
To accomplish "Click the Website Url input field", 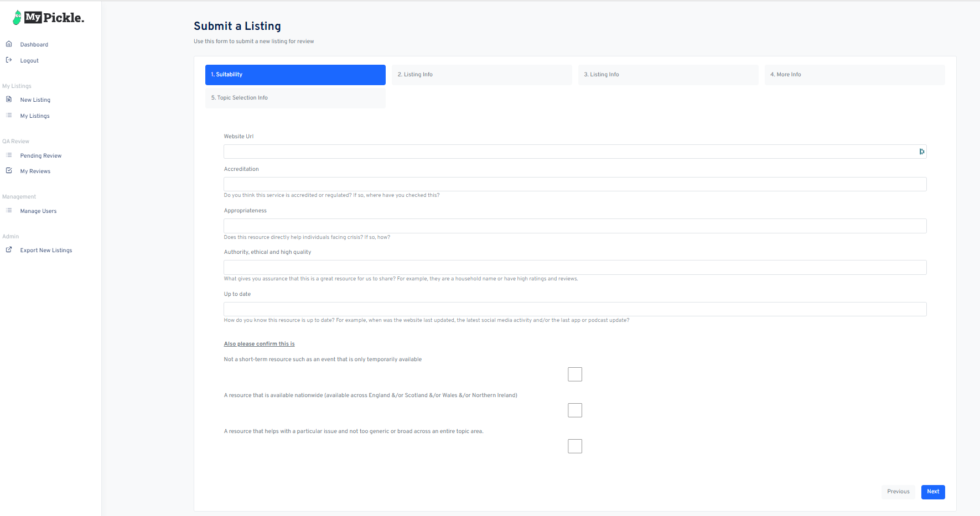I will pyautogui.click(x=575, y=152).
